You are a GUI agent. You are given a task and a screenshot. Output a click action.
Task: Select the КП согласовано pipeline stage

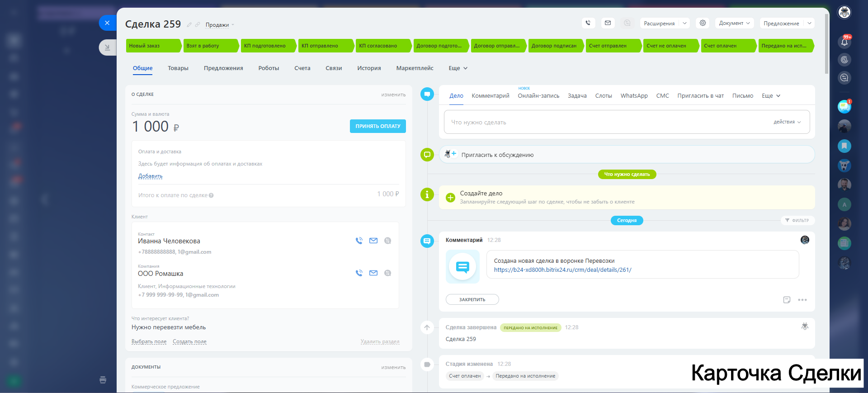381,46
